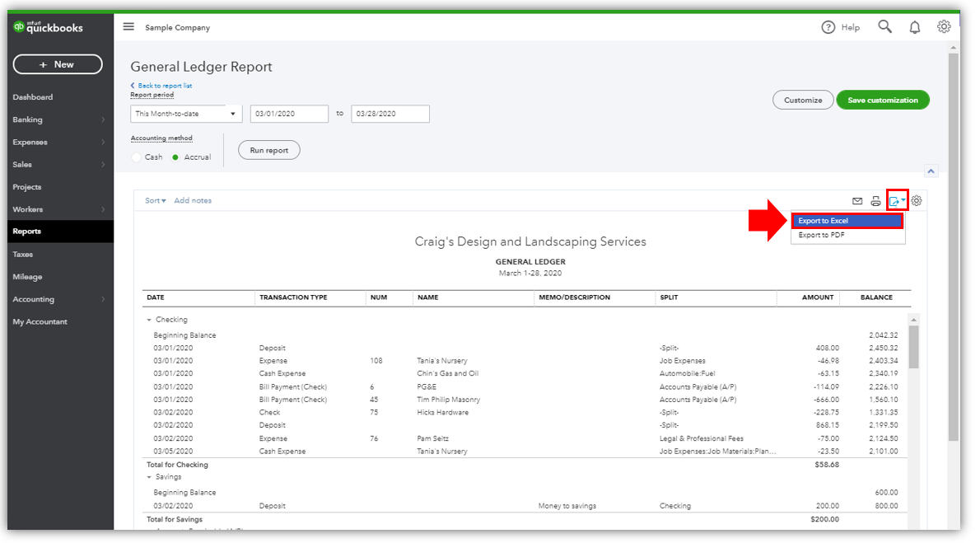
Task: Click the Run report button
Action: tap(269, 150)
